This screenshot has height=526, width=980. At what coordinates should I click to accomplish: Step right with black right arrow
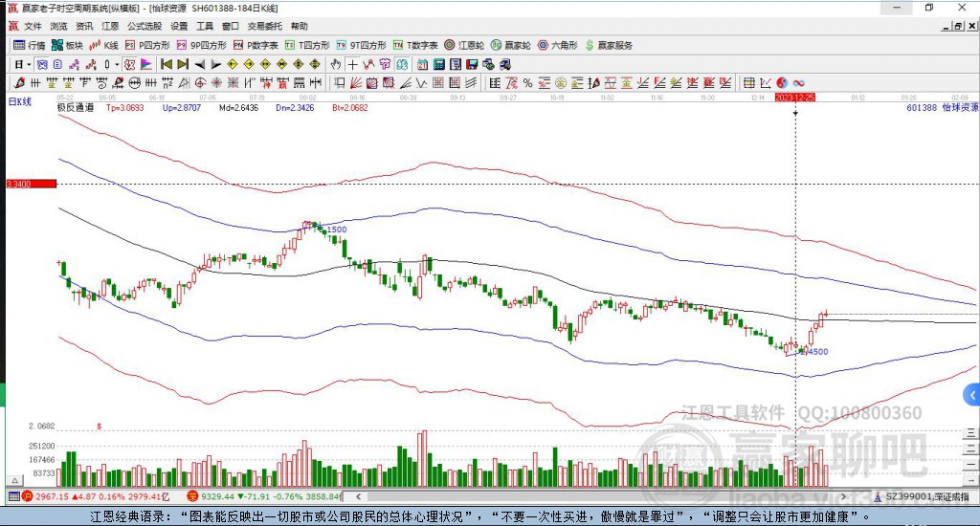(x=215, y=64)
